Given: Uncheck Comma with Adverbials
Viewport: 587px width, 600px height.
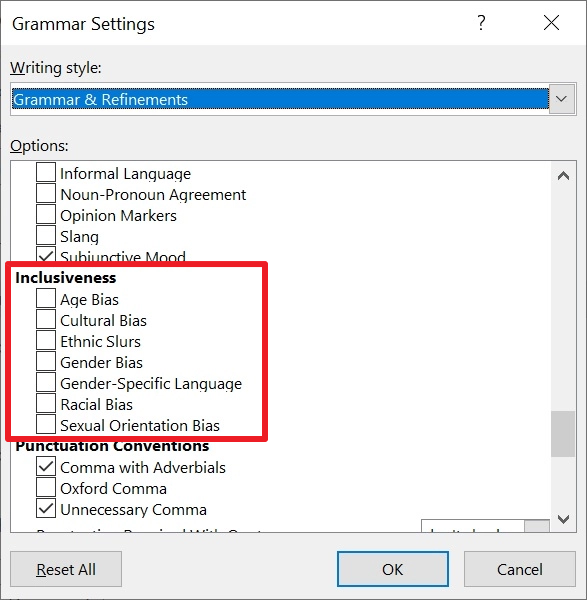Looking at the screenshot, I should (46, 467).
